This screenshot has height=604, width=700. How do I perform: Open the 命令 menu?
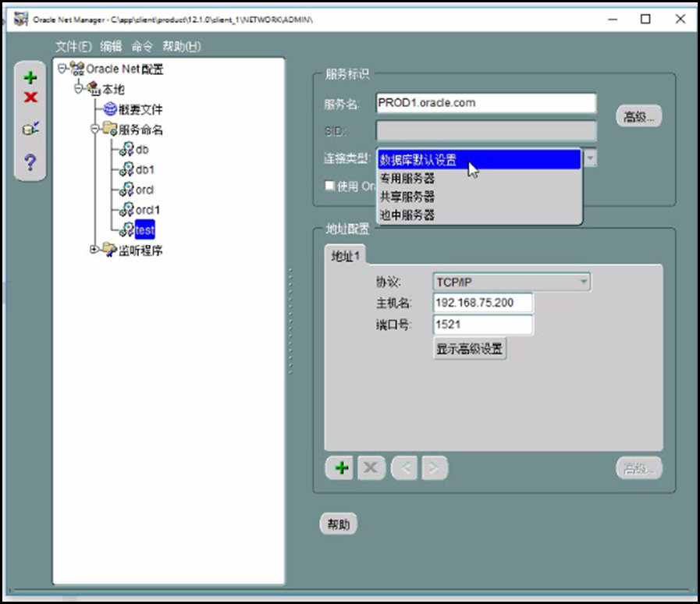pyautogui.click(x=142, y=46)
